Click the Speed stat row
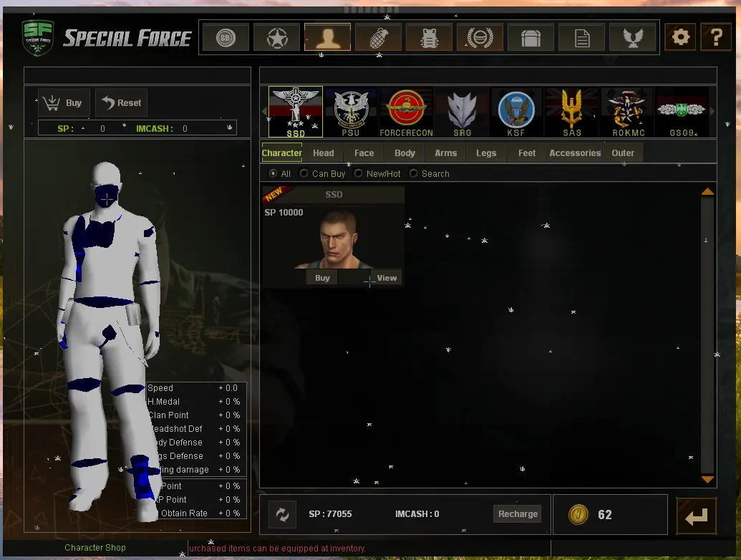 195,388
